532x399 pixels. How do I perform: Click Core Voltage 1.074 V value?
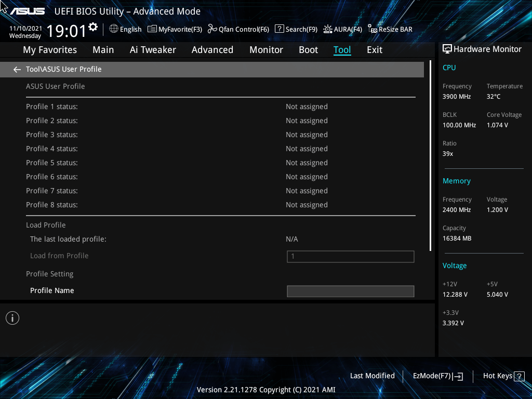pos(497,125)
